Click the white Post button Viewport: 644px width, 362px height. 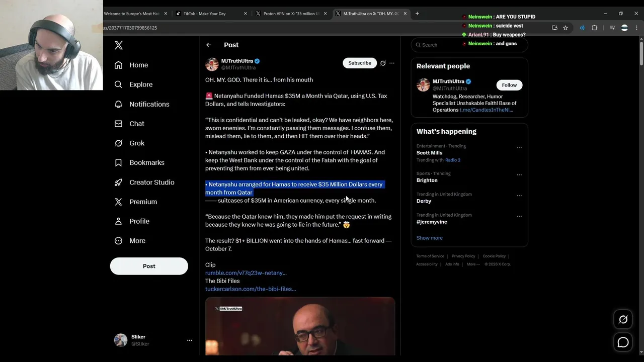(x=149, y=266)
